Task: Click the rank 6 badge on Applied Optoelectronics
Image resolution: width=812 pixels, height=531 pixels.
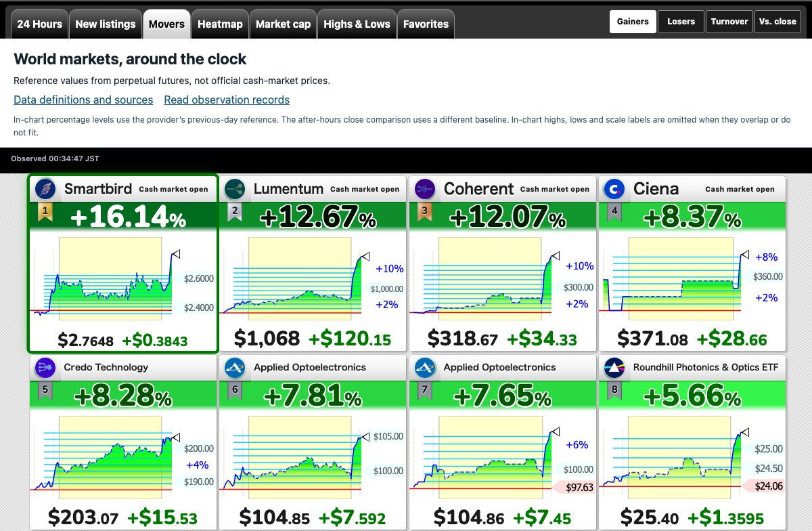Action: pyautogui.click(x=235, y=391)
